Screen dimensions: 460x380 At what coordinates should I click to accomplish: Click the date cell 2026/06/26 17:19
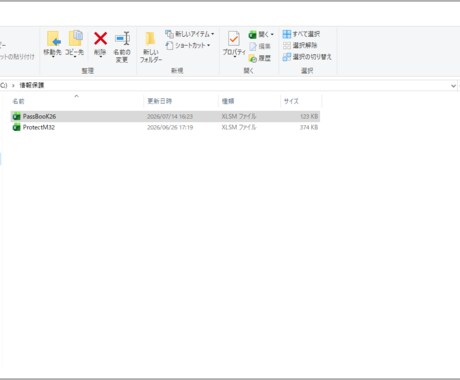coord(170,127)
